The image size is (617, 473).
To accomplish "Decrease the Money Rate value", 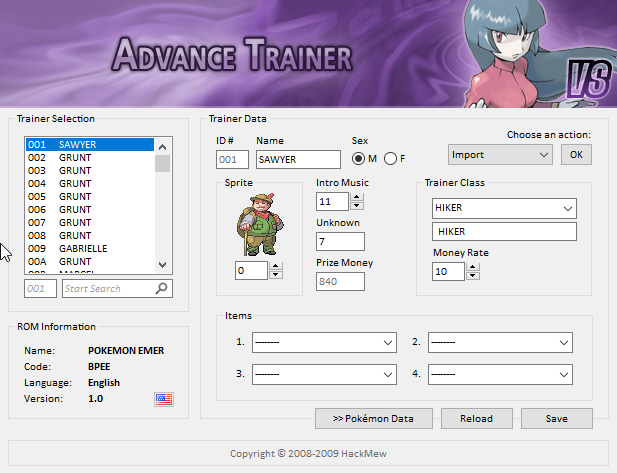I will coord(473,276).
